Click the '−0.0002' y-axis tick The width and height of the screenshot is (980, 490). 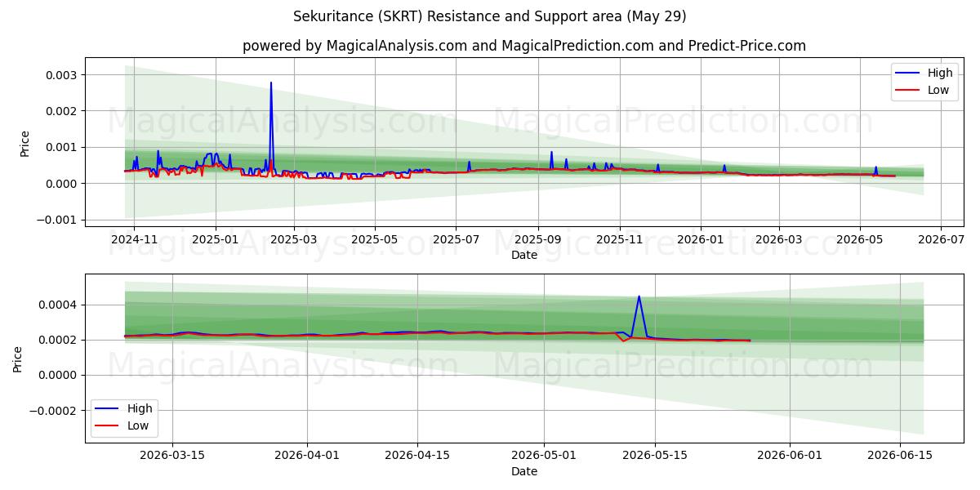click(54, 411)
